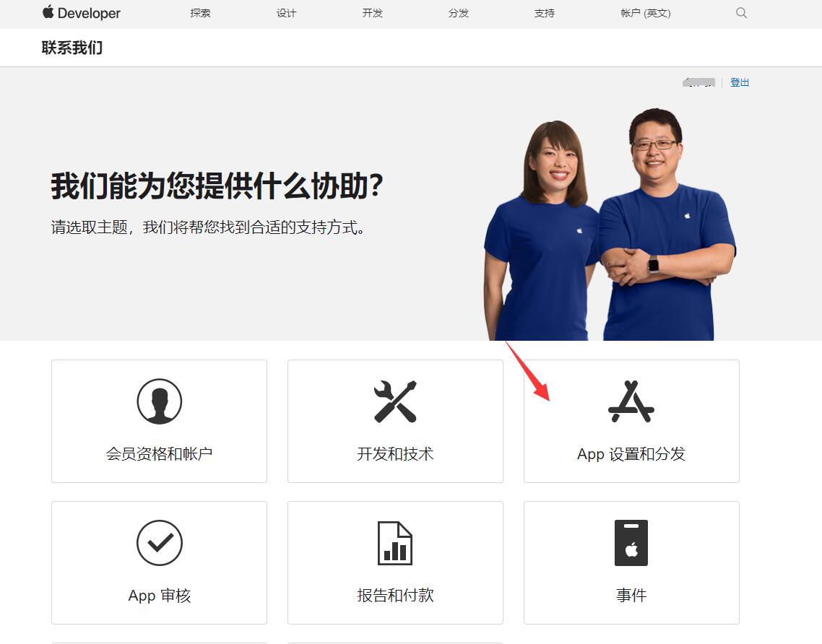Open the 探索 menu
This screenshot has width=822, height=644.
coord(200,13)
